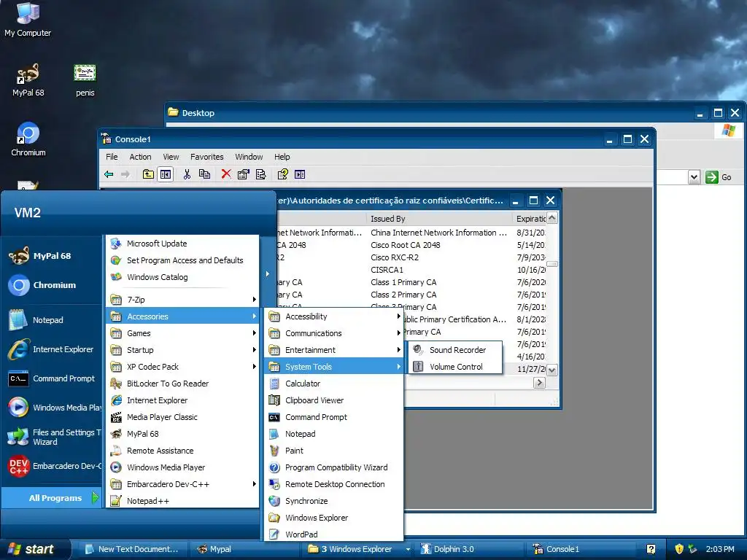Image resolution: width=747 pixels, height=560 pixels.
Task: Open Windows Catalog
Action: [183, 277]
